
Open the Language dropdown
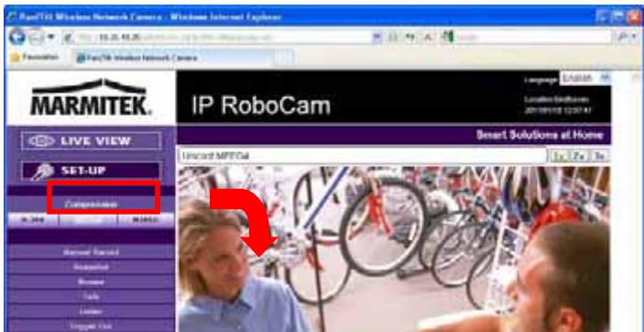pyautogui.click(x=584, y=79)
